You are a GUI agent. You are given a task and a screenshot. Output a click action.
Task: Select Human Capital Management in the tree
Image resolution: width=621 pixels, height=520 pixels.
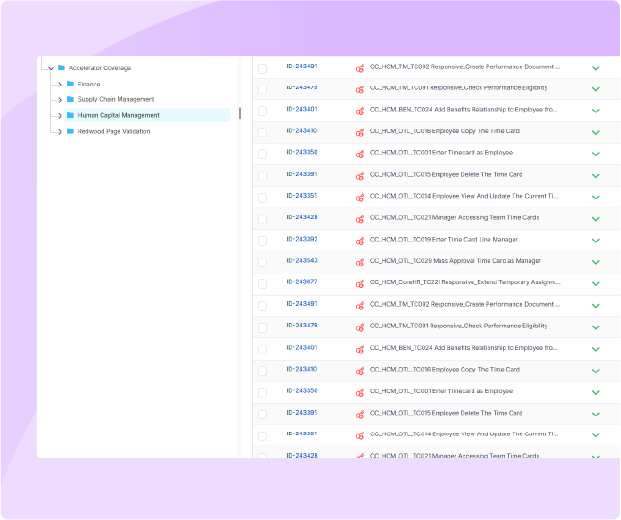pyautogui.click(x=118, y=116)
